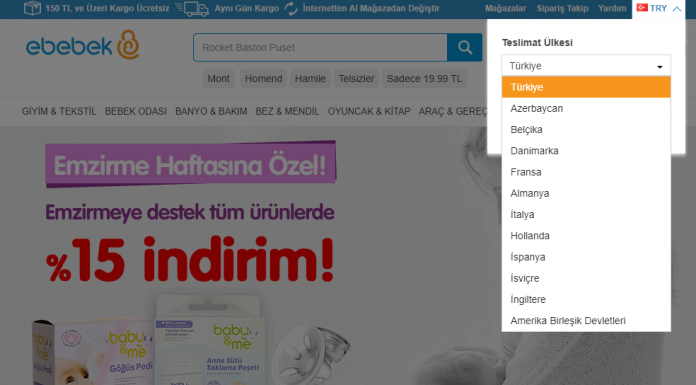
Task: Focus the Rocket Baston Puset search field
Action: pyautogui.click(x=320, y=47)
